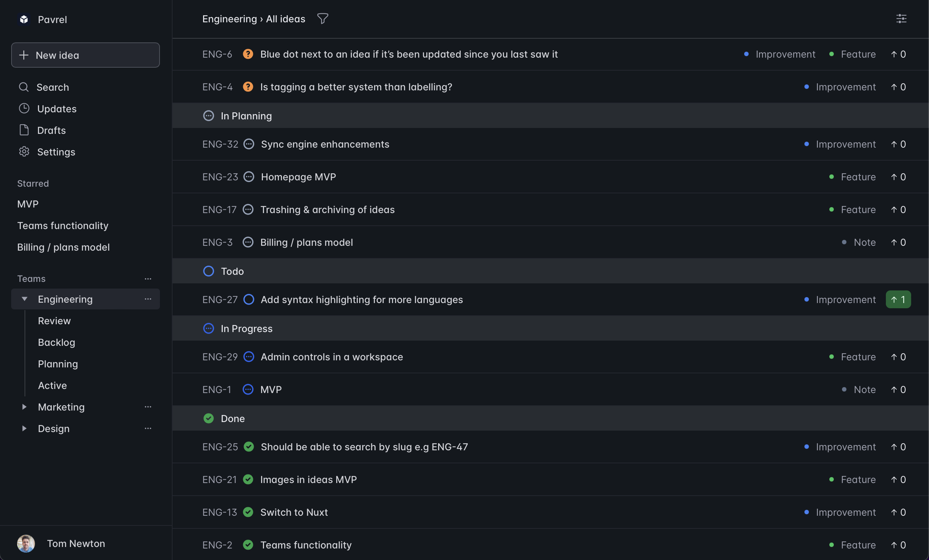Click the Pavrel cube logo
This screenshot has height=560, width=929.
24,19
